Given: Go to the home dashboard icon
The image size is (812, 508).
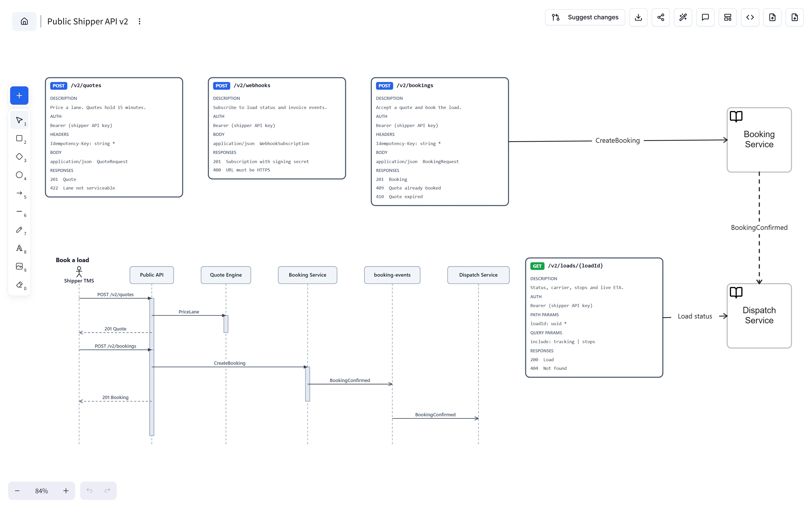Looking at the screenshot, I should (24, 21).
